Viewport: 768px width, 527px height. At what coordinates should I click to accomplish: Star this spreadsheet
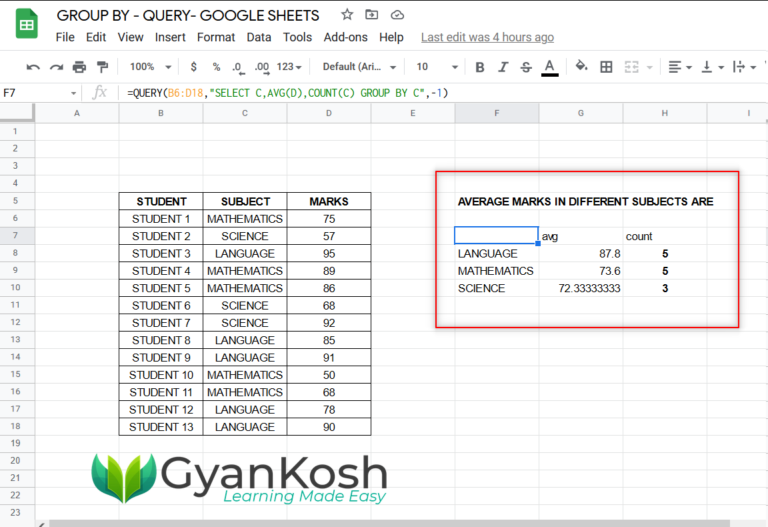pyautogui.click(x=347, y=15)
